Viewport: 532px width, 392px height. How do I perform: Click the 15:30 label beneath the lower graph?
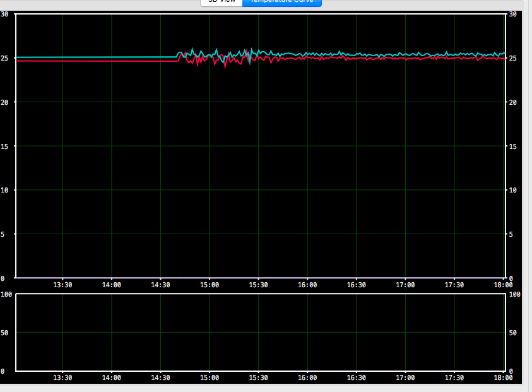[x=258, y=377]
